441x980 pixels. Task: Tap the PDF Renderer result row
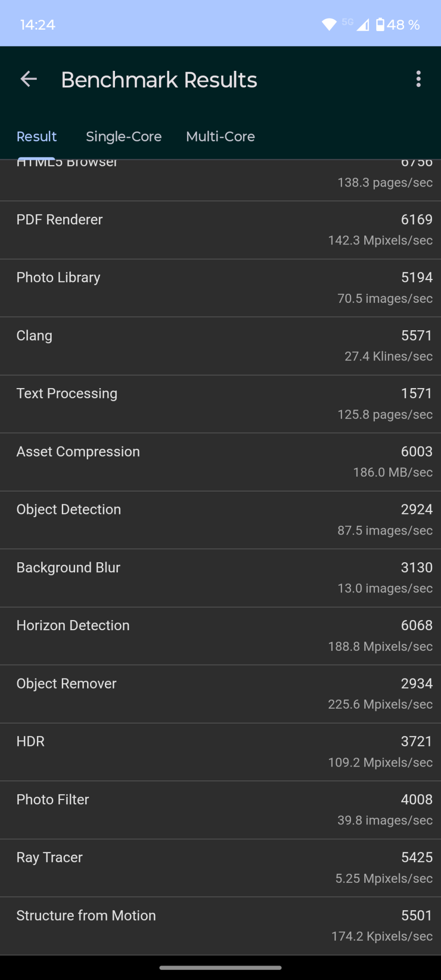220,230
